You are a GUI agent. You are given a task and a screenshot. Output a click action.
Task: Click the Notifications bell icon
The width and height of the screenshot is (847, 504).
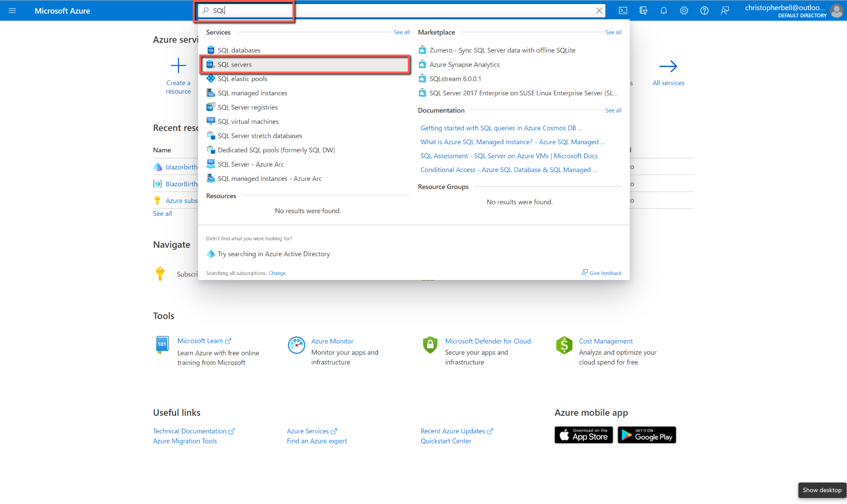pyautogui.click(x=664, y=10)
